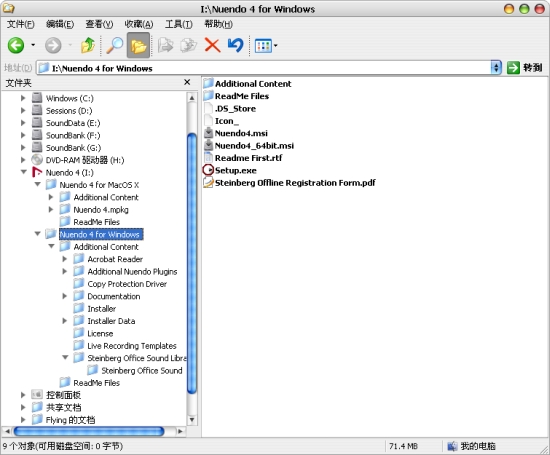Open the Search magnifier tool
The height and width of the screenshot is (455, 550).
[x=114, y=45]
